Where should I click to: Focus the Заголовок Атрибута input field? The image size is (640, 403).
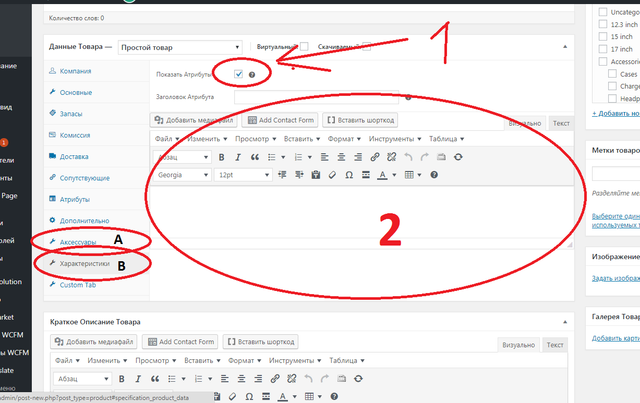pos(317,97)
